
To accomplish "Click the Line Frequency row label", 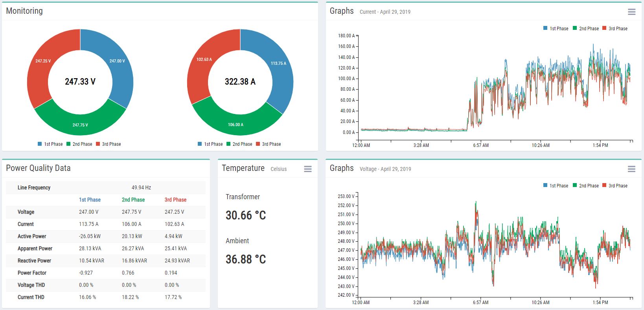I will (x=34, y=187).
